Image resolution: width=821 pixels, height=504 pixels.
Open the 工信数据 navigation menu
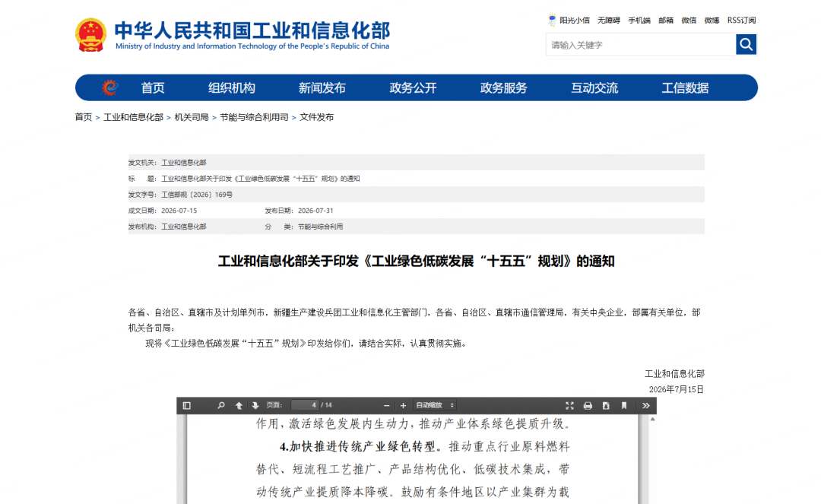(686, 87)
